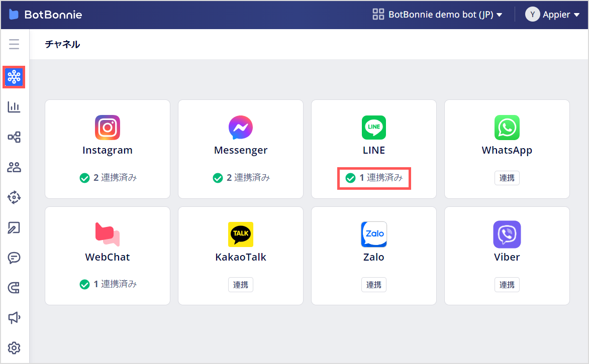
Task: Open the megaphone broadcast sidebar icon
Action: click(x=14, y=318)
